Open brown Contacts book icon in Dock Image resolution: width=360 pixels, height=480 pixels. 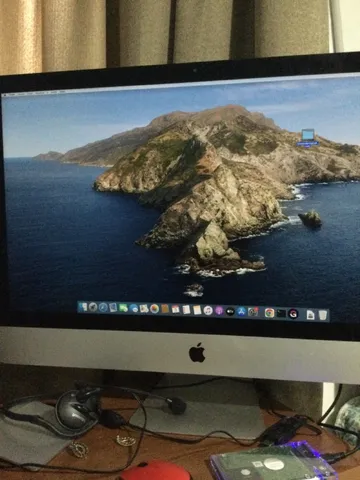(165, 309)
